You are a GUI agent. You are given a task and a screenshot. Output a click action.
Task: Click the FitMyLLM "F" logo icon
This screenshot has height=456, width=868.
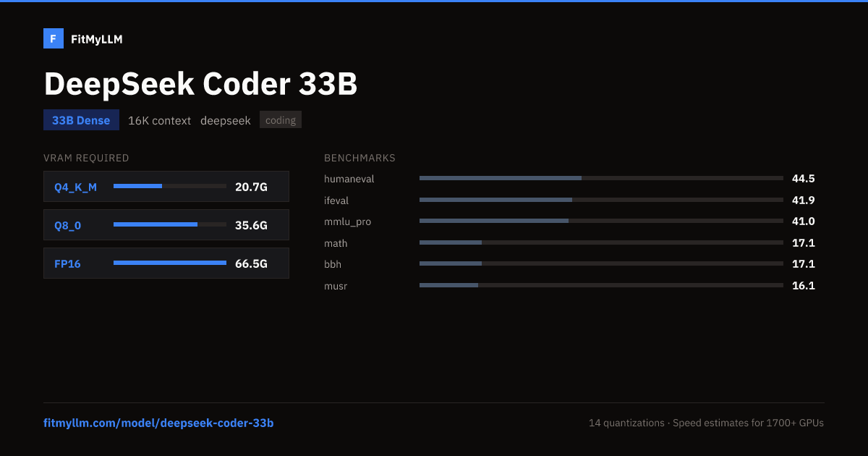pos(54,38)
